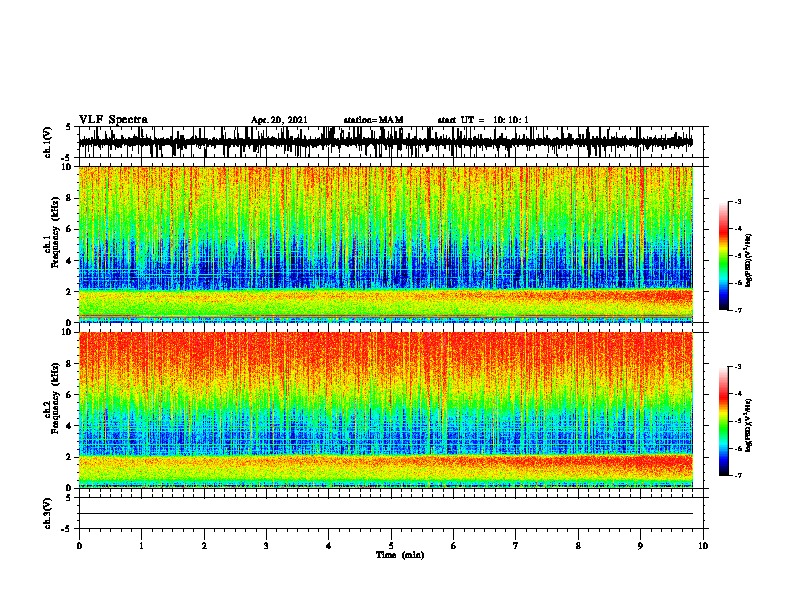Click the "-3" label on the ch.1 color scale
This screenshot has width=792, height=612.
738,201
